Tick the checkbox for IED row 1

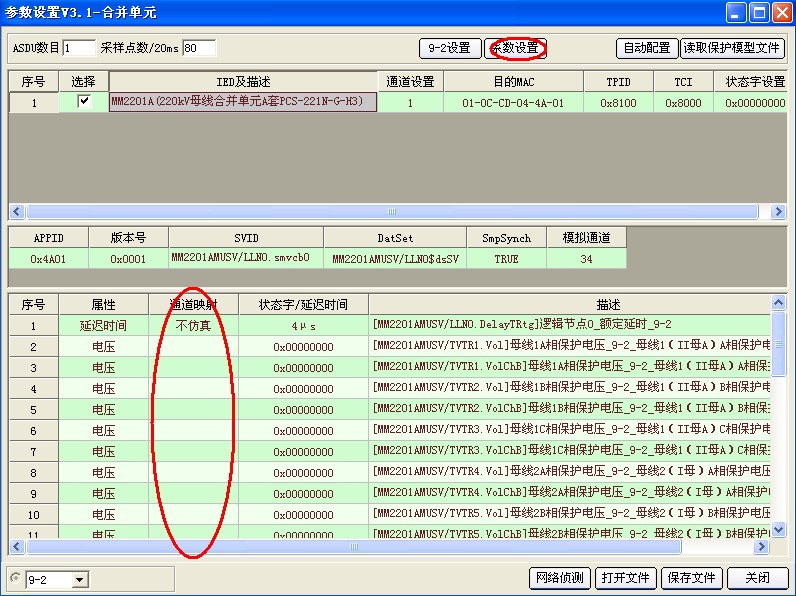tap(84, 101)
